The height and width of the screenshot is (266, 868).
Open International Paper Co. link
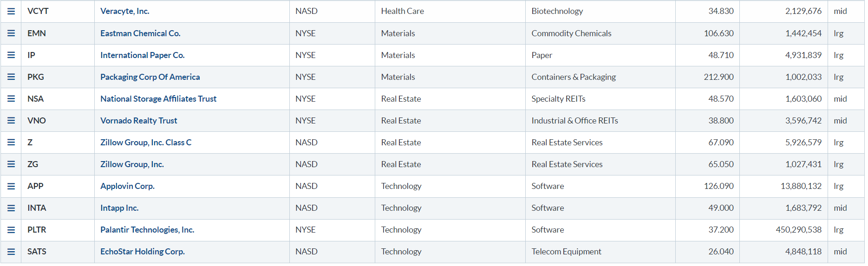[142, 55]
